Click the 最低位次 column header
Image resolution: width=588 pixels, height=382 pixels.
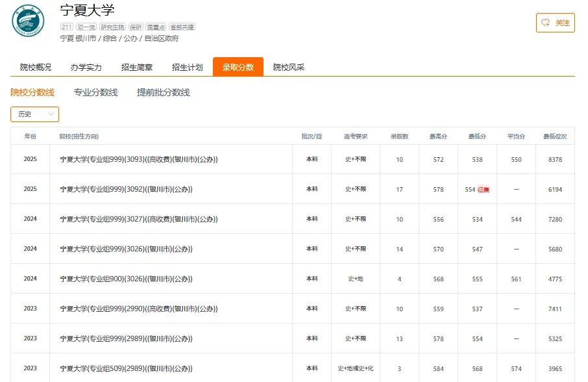coord(556,136)
